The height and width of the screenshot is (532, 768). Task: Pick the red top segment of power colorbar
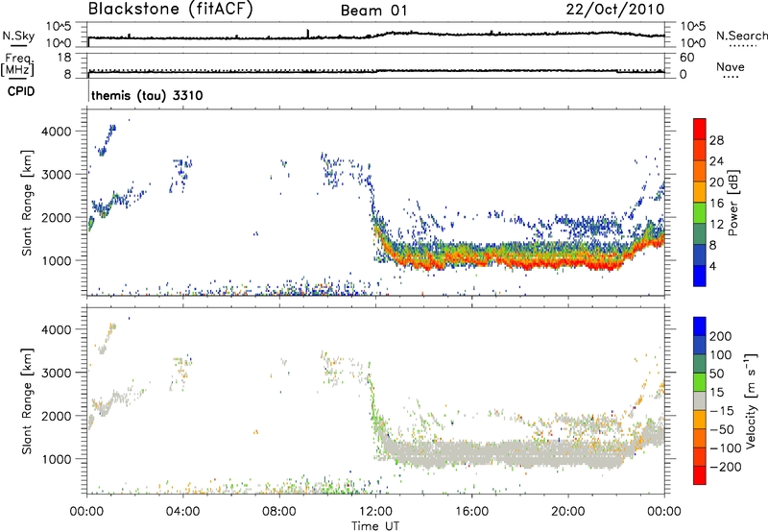[x=700, y=130]
